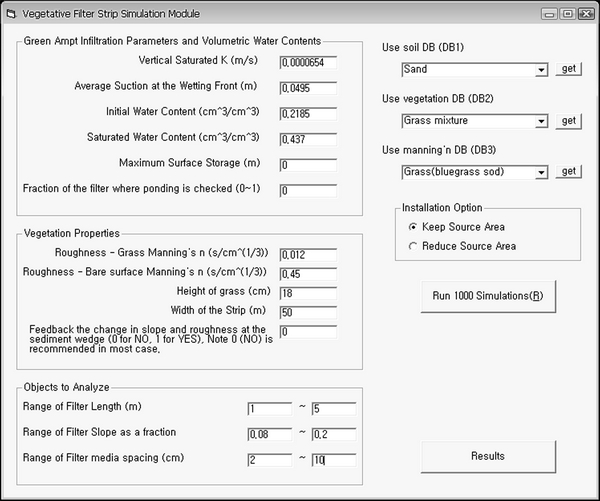Edit the Initial Water Content field

tap(308, 114)
